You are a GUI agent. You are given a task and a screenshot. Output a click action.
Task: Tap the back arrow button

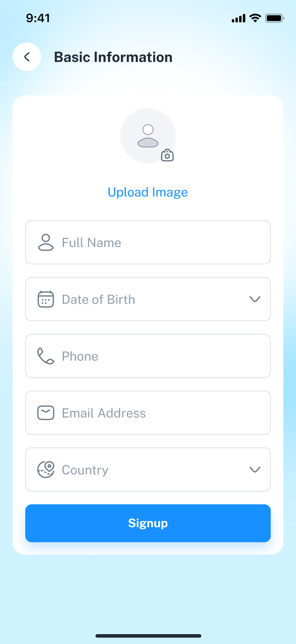(27, 57)
